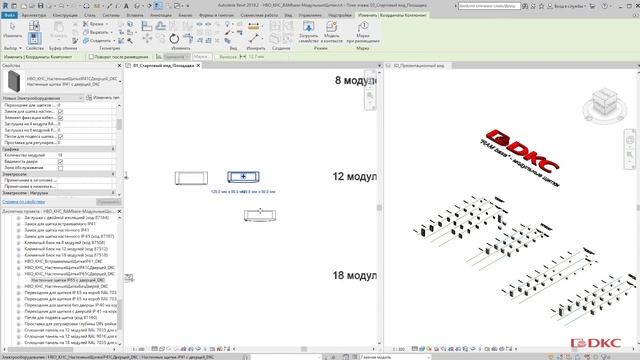Click the family type preview thumbnail
640x360 pixels.
(x=13, y=81)
